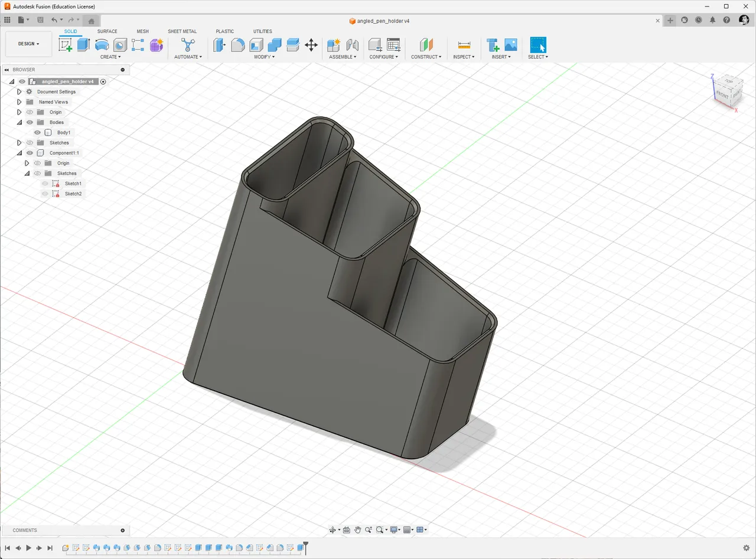Screen dimensions: 756x559
Task: Hide Body1 using its visibility eye
Action: pos(37,132)
